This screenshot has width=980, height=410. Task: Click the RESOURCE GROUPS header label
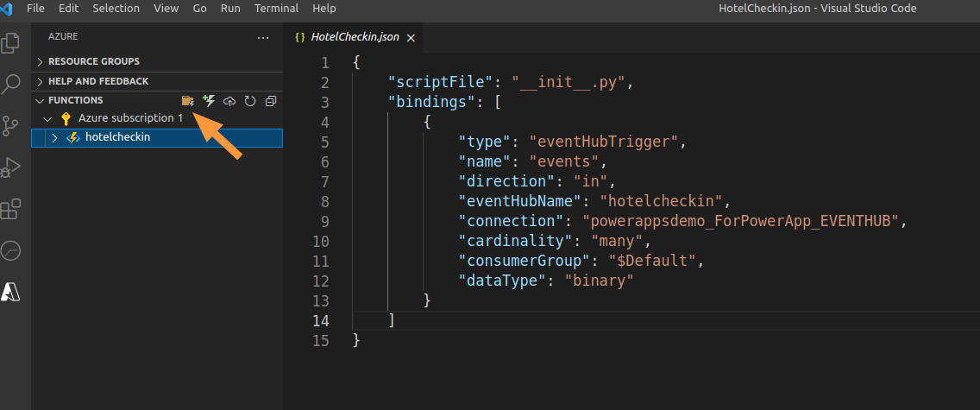(94, 62)
